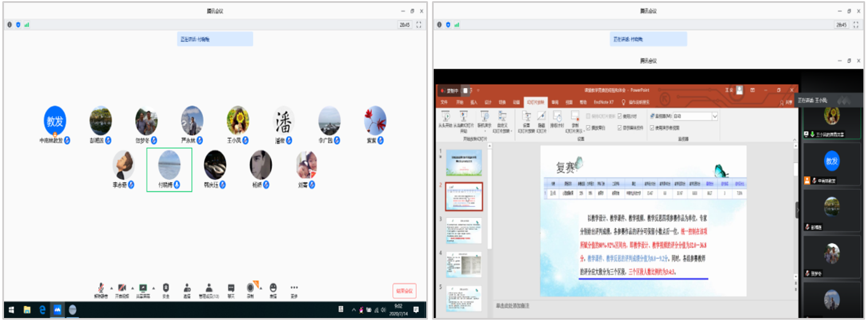Start slideshow from beginning
The image size is (868, 322).
coord(445,120)
